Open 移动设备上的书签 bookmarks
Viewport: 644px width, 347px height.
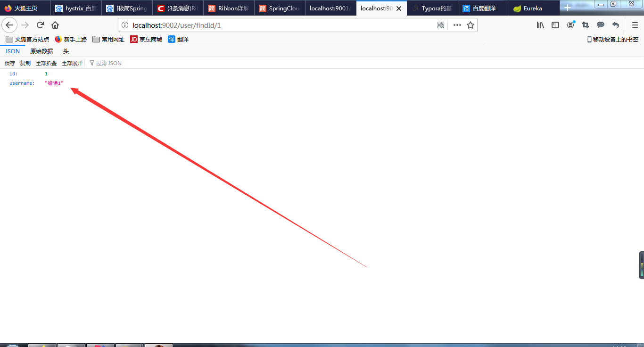click(x=612, y=40)
